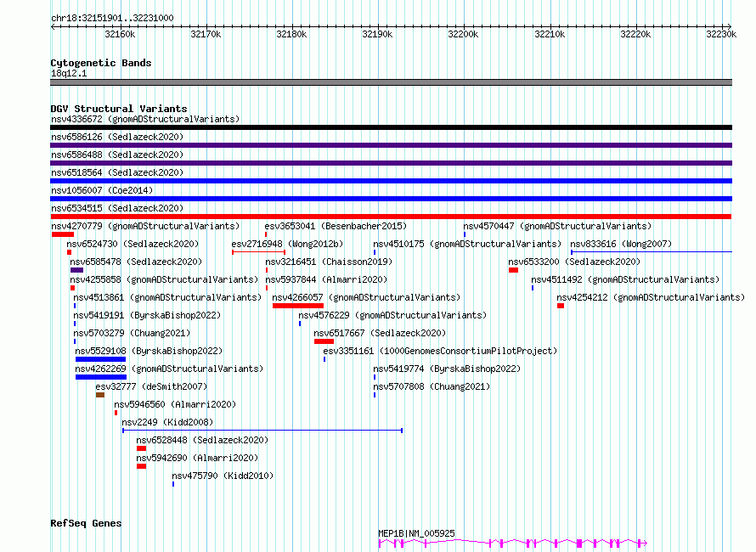Select the nsv6524730 Sedlazeck2020 label

click(133, 244)
